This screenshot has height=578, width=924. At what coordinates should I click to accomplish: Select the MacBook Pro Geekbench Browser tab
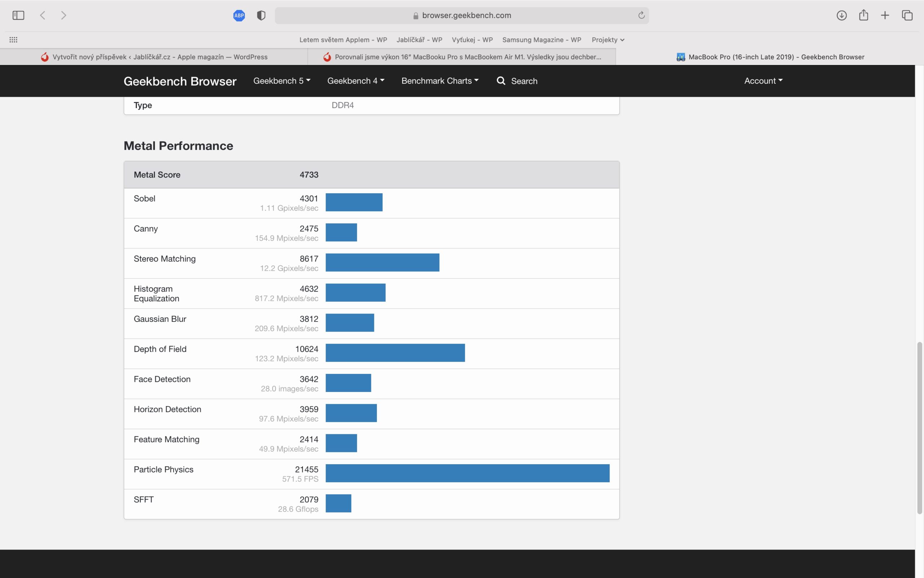[770, 57]
